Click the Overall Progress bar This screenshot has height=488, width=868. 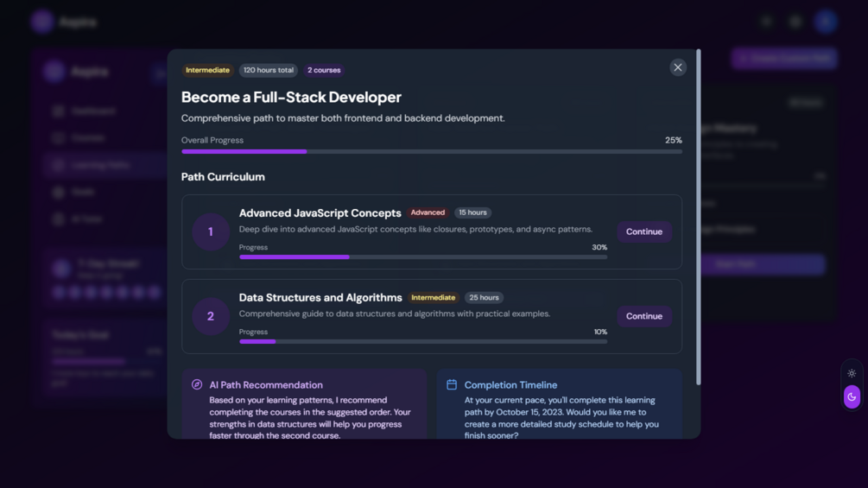pyautogui.click(x=431, y=151)
